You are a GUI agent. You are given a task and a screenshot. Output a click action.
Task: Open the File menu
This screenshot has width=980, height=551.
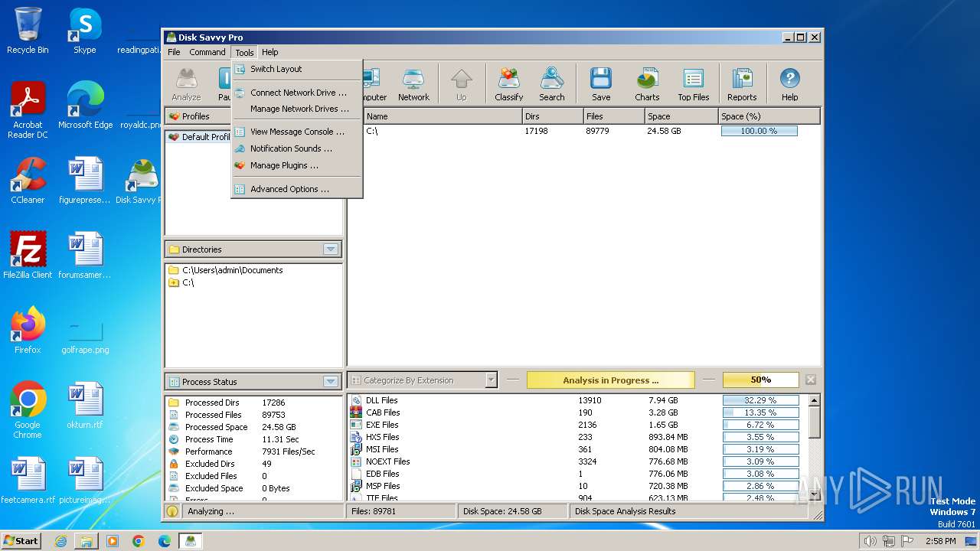174,52
